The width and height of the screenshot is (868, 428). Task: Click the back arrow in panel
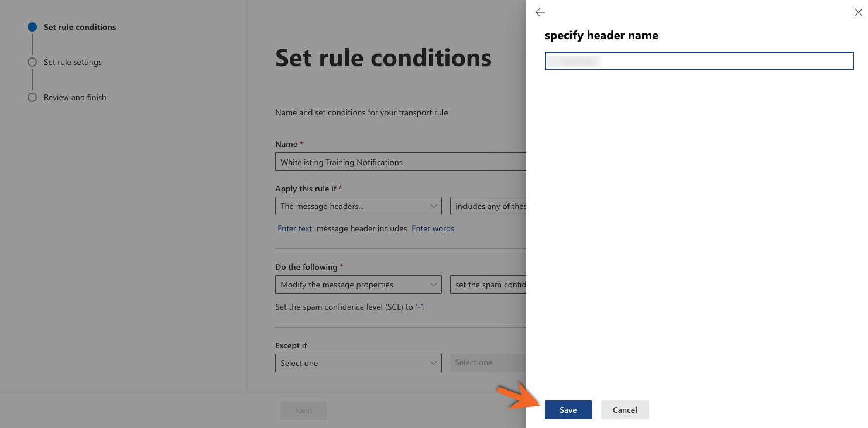click(540, 12)
